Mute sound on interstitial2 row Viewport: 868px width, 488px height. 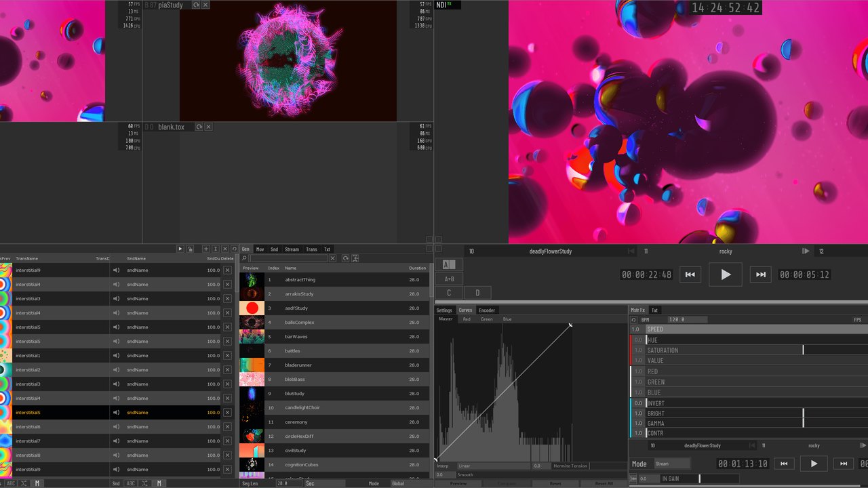(116, 370)
